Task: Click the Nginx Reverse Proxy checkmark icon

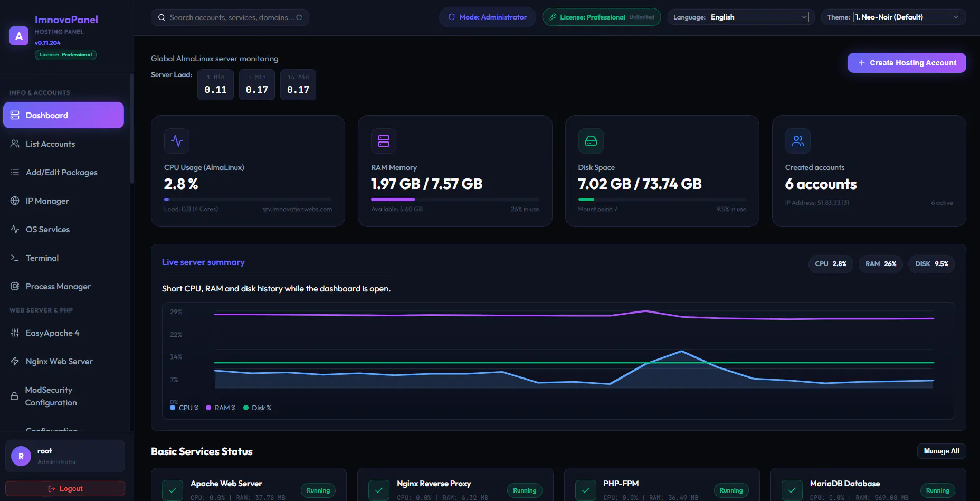Action: pos(379,490)
